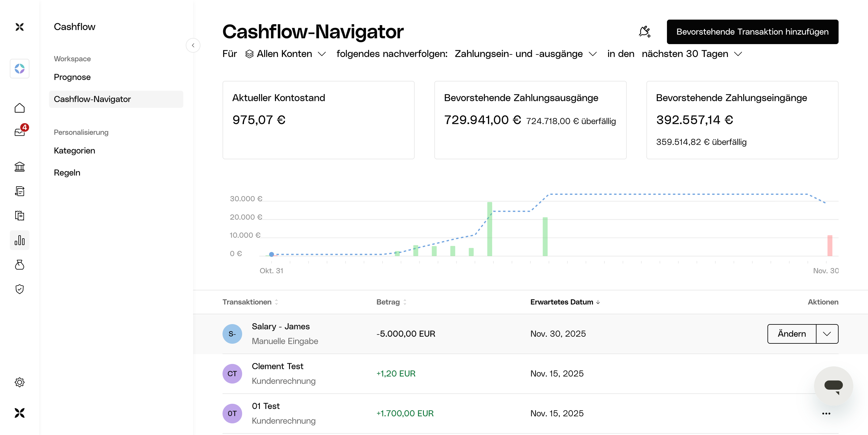Click the Ändern button for Salary - James
The image size is (868, 435).
click(791, 334)
